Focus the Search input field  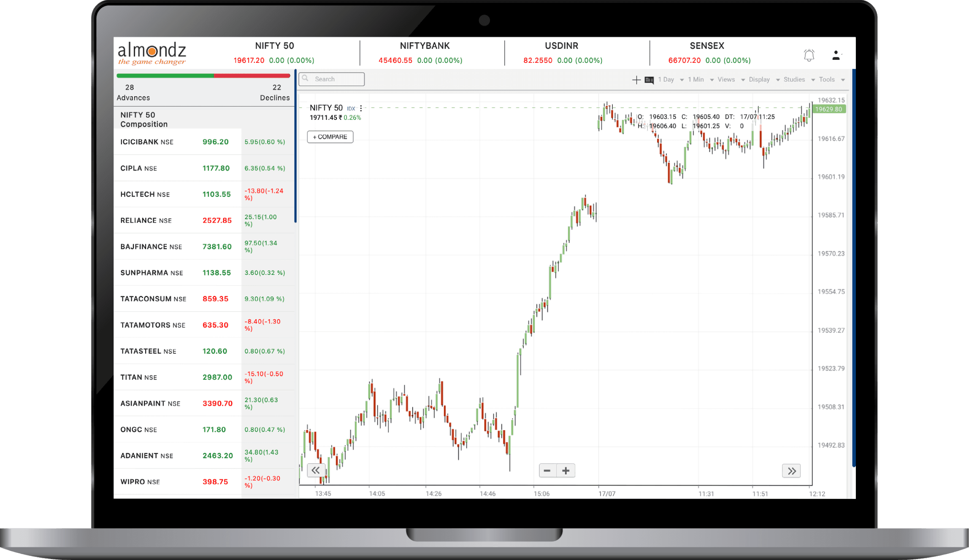point(332,79)
